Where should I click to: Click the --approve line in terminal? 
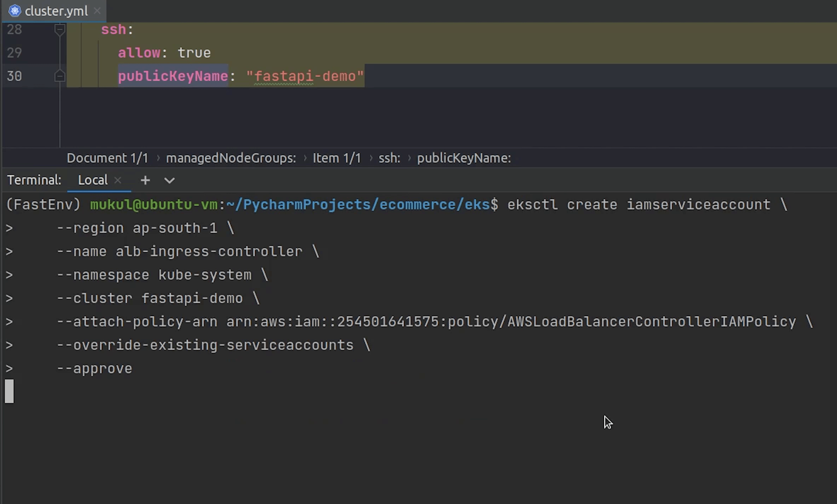(x=94, y=369)
